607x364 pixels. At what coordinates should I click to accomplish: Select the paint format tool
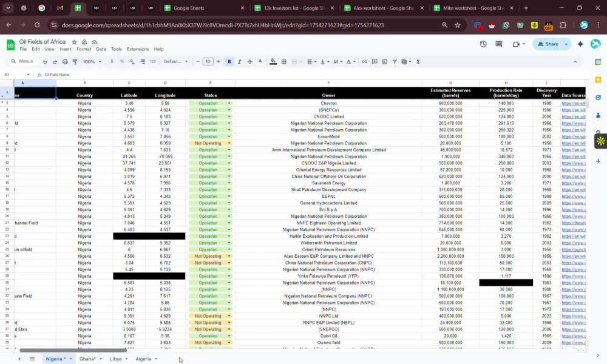(x=75, y=61)
